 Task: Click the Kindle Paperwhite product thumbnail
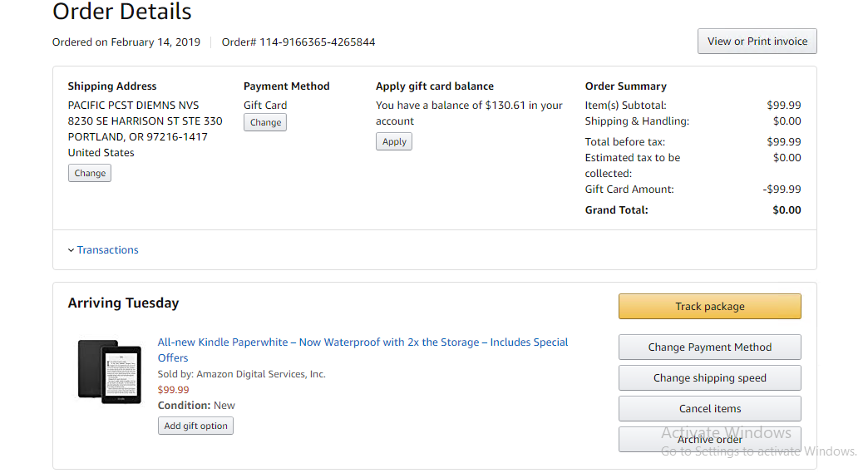point(109,372)
